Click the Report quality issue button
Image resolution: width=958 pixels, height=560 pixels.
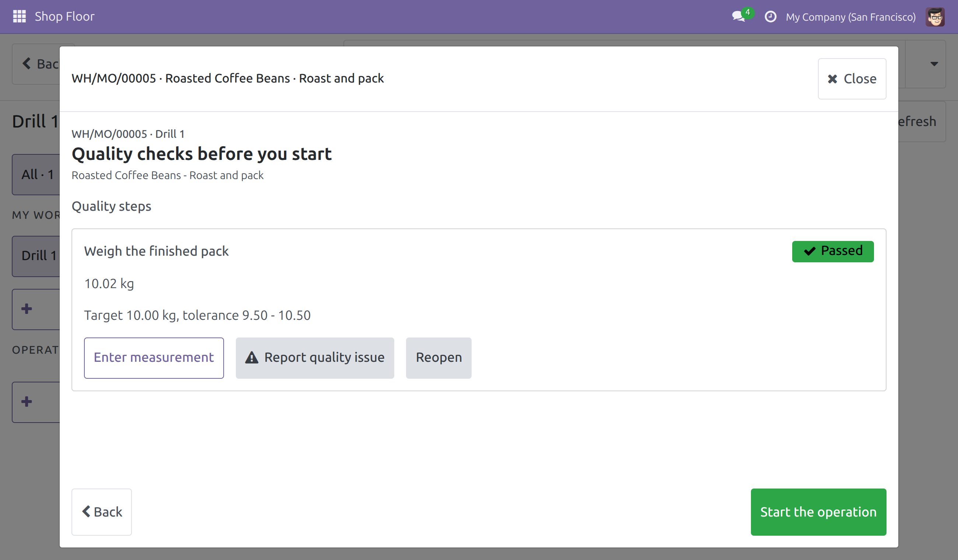(315, 358)
